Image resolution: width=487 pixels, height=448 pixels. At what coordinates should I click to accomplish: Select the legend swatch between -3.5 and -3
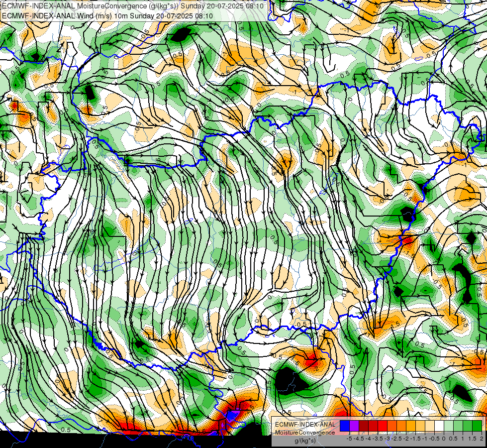pyautogui.click(x=383, y=426)
